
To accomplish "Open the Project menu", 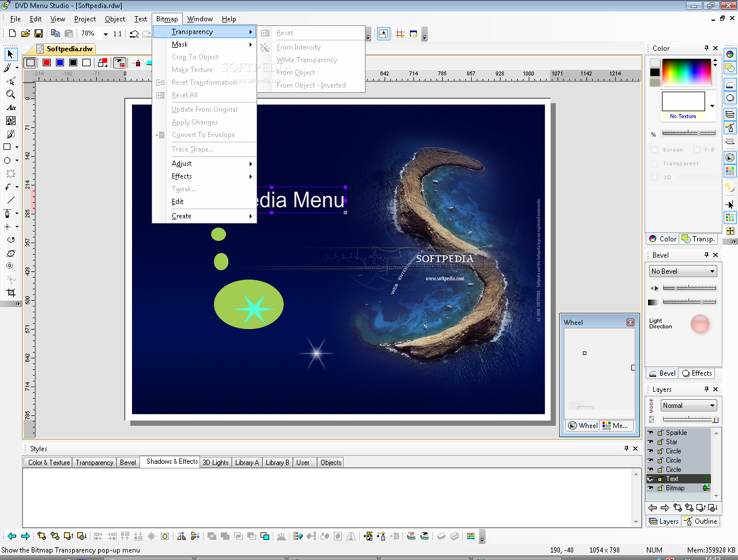I will click(x=85, y=19).
